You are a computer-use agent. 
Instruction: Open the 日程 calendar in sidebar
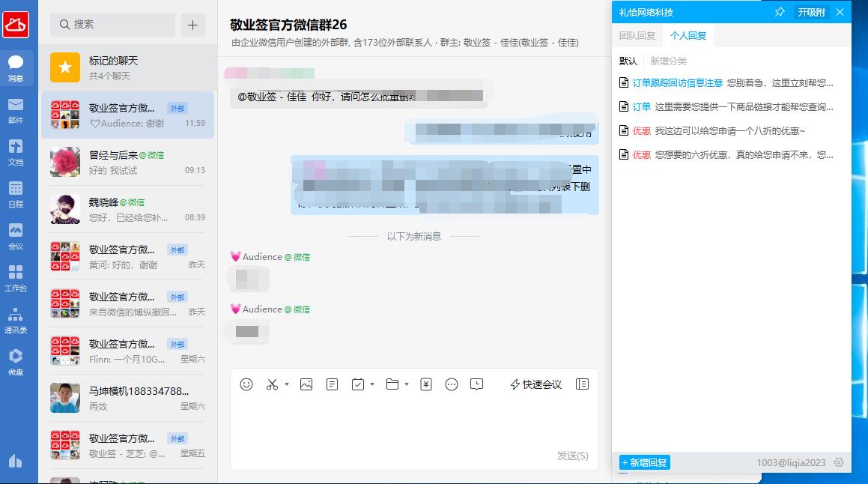point(16,195)
